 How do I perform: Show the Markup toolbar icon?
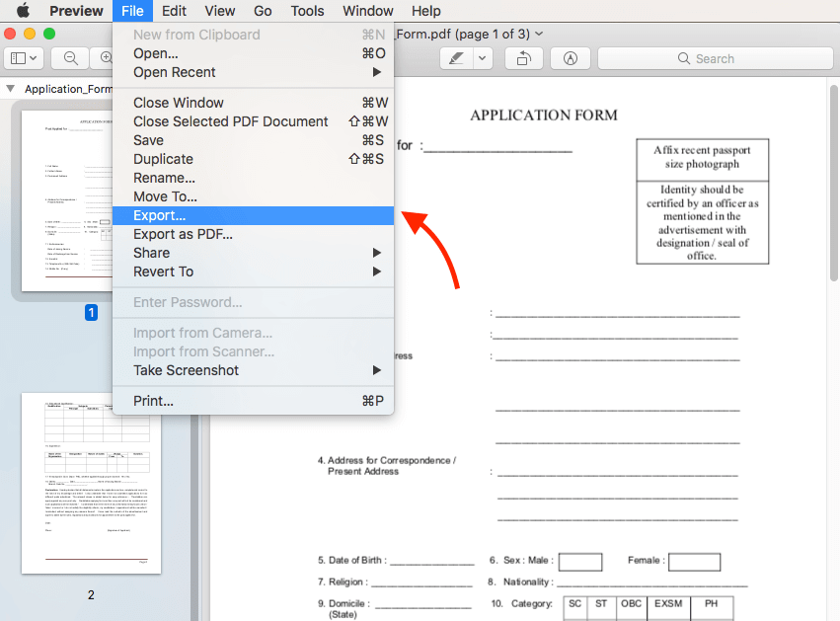click(571, 58)
